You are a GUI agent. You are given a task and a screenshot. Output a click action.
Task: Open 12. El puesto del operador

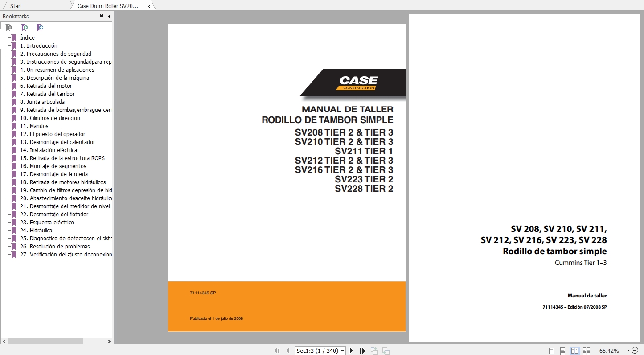[x=53, y=134]
